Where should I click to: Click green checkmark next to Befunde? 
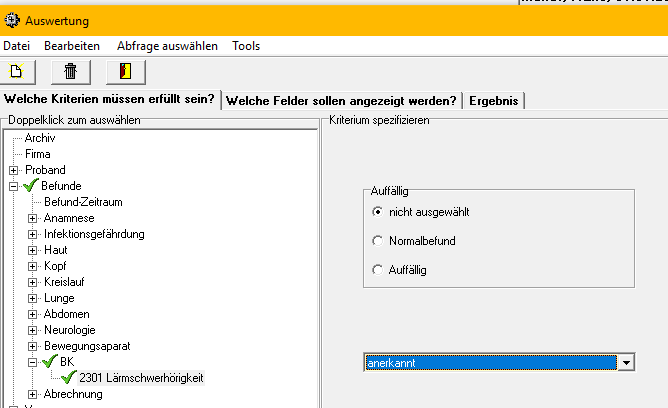[x=30, y=186]
